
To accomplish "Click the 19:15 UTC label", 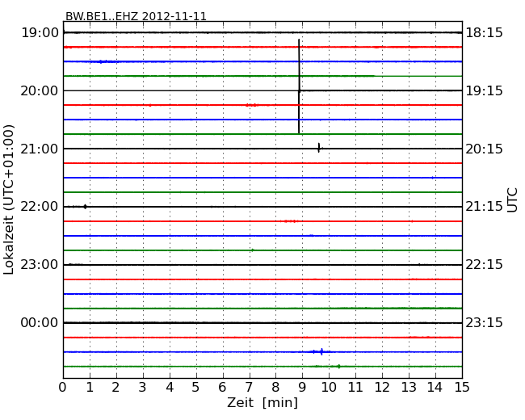I will click(484, 90).
